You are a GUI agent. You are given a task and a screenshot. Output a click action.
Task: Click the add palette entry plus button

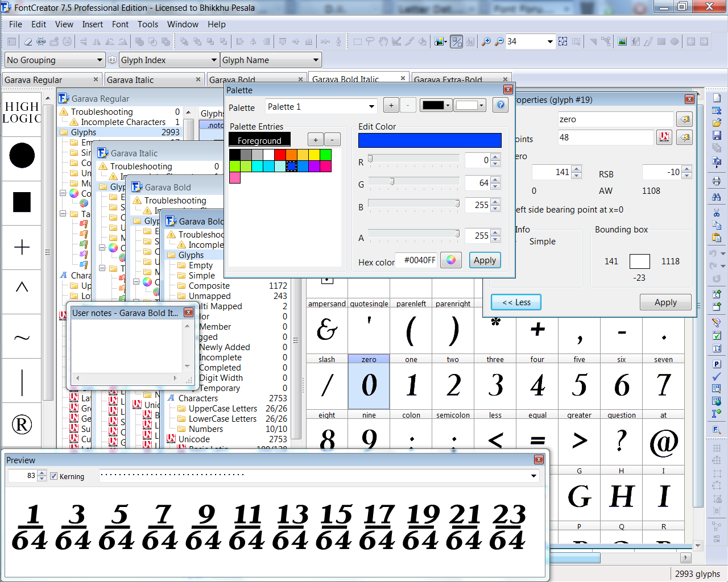[x=316, y=139]
